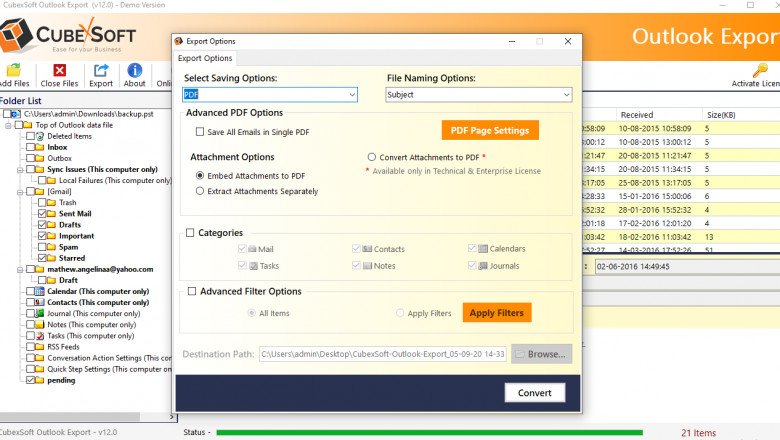Check the Inbox folder checkbox
This screenshot has width=780, height=440.
[30, 147]
